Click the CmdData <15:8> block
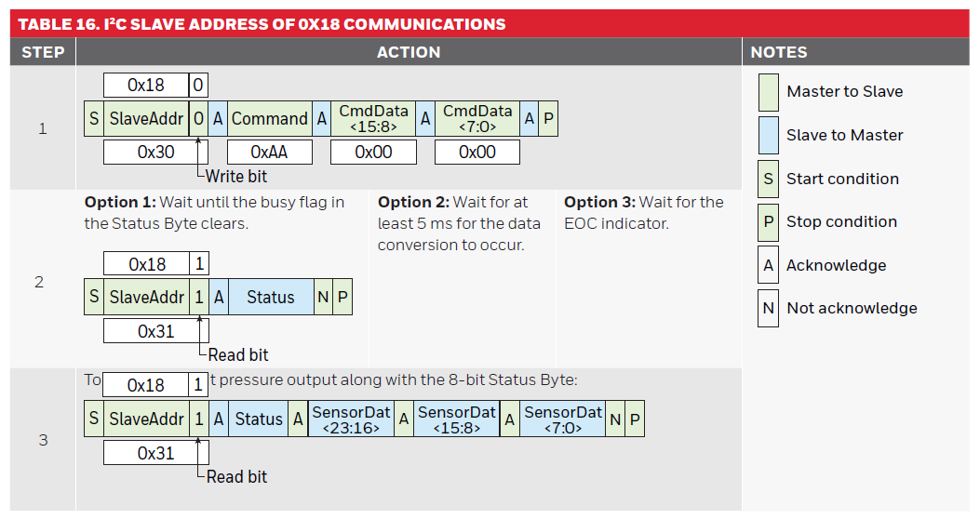This screenshot has height=519, width=980. pyautogui.click(x=373, y=119)
